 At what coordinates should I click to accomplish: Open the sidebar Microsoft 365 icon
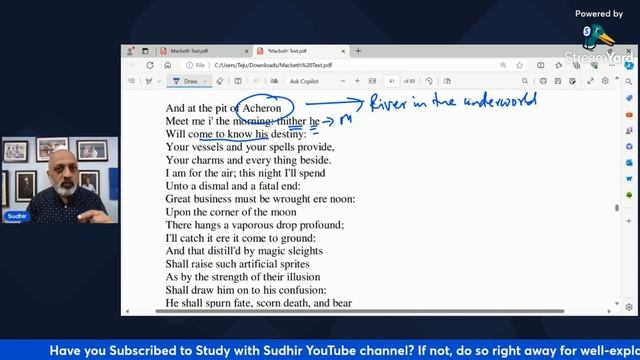[629, 147]
